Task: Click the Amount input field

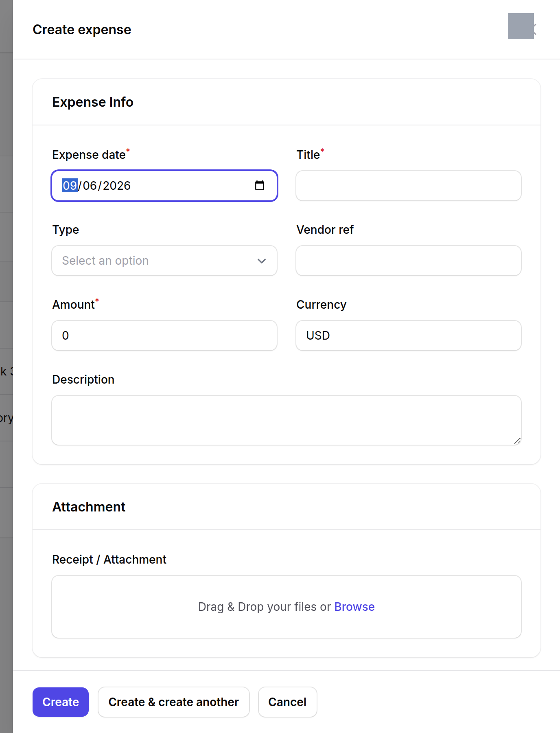Action: pyautogui.click(x=164, y=336)
